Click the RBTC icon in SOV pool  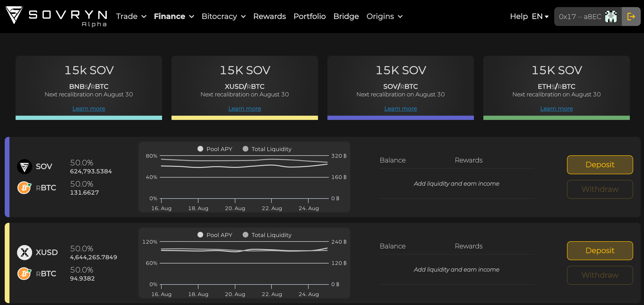click(x=25, y=188)
